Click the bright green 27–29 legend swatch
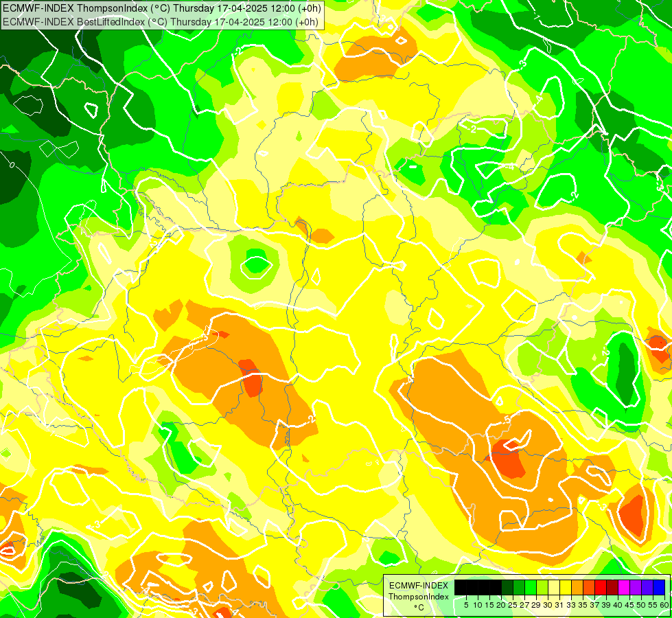672x618 pixels. click(x=531, y=587)
